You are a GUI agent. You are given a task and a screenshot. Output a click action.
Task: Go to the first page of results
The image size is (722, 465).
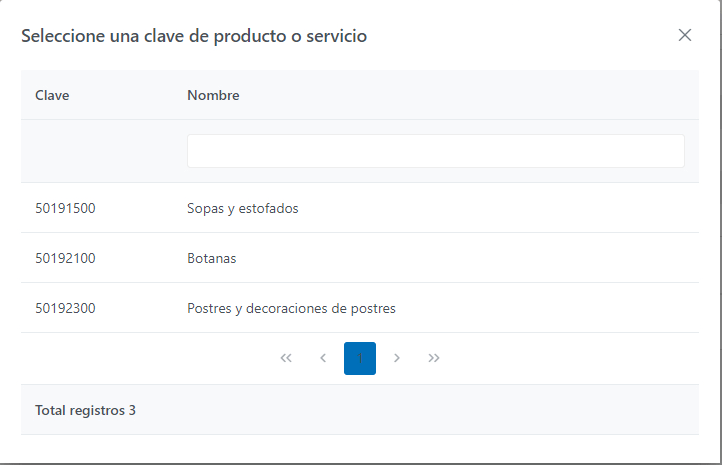point(286,358)
